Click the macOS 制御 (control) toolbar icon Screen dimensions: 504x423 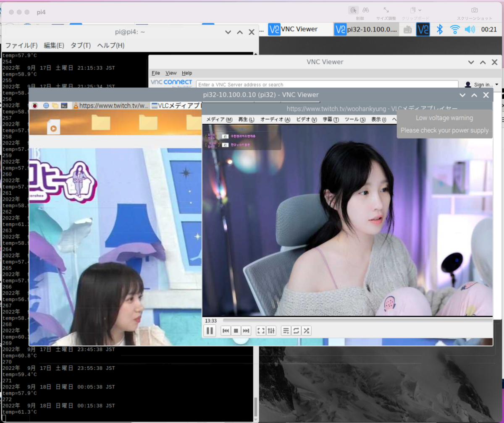click(x=354, y=10)
